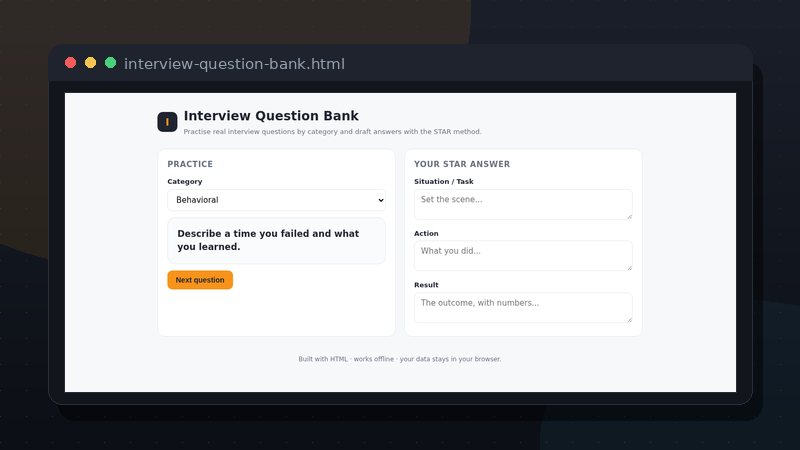
Task: Grab the resize handle of the Situation text area
Action: pyautogui.click(x=630, y=216)
